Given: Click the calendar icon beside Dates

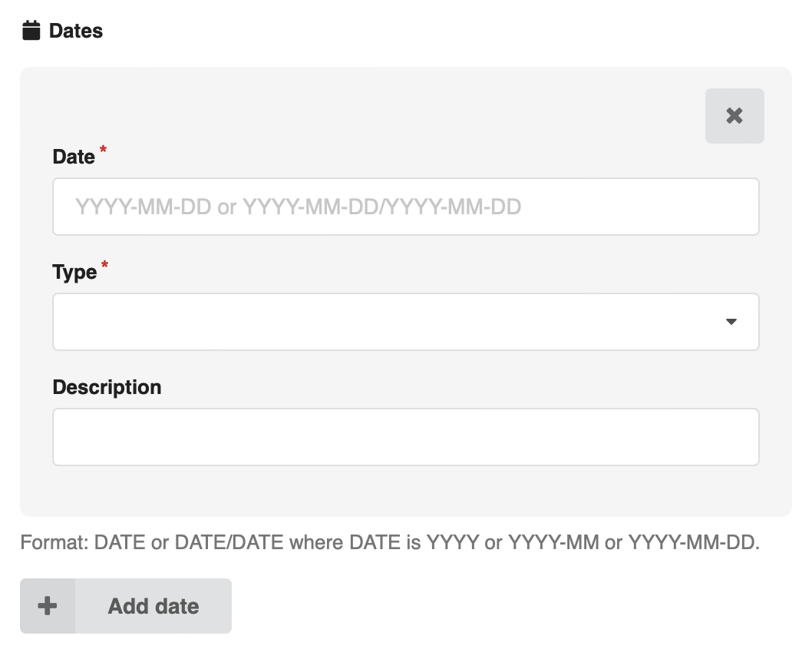Looking at the screenshot, I should click(31, 31).
